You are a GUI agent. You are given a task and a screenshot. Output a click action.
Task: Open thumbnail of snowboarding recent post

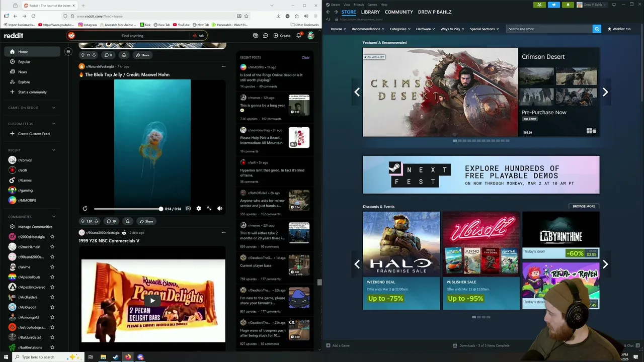tap(299, 137)
